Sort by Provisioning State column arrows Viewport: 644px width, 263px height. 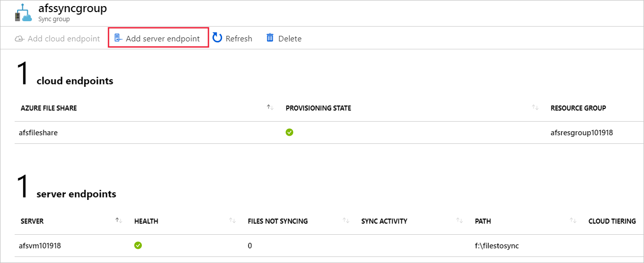tap(535, 108)
